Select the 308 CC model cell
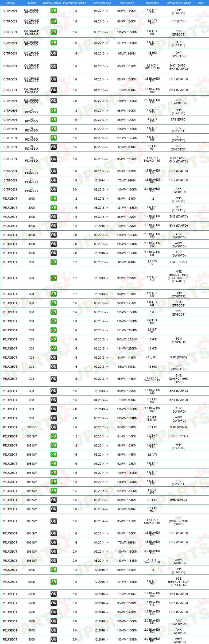209x644 pixels. point(32,427)
